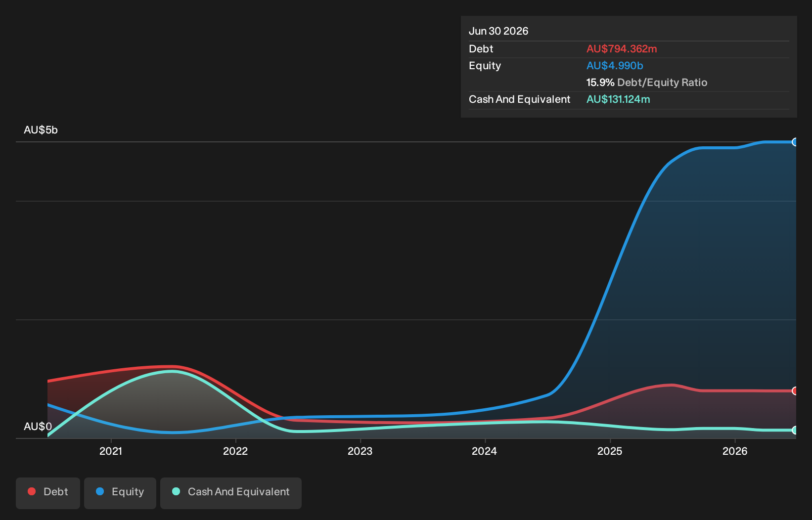This screenshot has width=812, height=520.
Task: Toggle the Debt series legend button
Action: coord(48,493)
